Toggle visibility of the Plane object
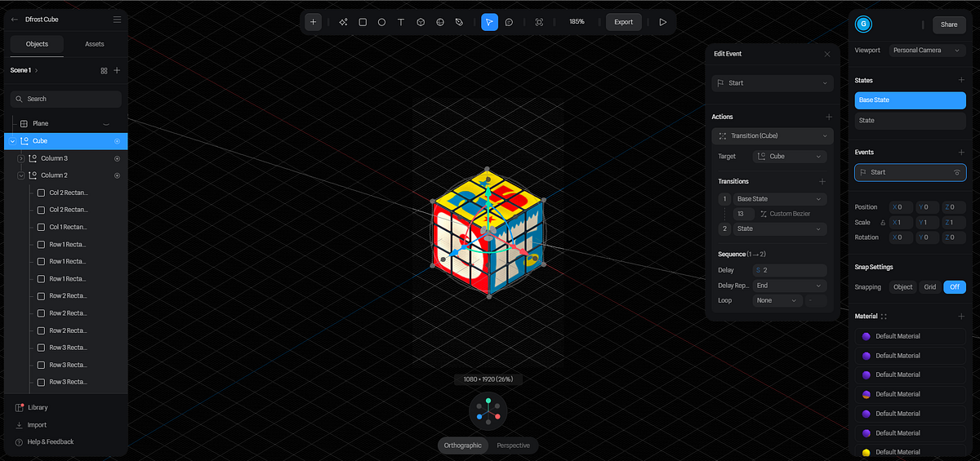This screenshot has width=980, height=461. (x=106, y=124)
